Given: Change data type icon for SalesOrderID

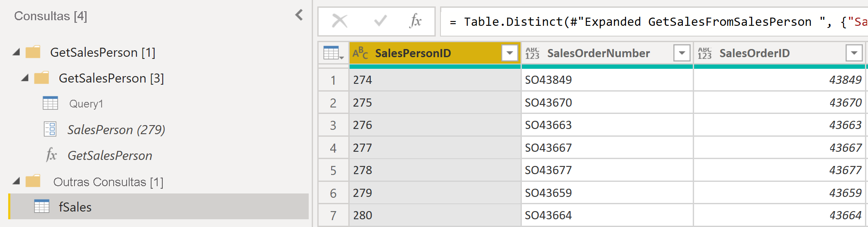Looking at the screenshot, I should [x=704, y=53].
